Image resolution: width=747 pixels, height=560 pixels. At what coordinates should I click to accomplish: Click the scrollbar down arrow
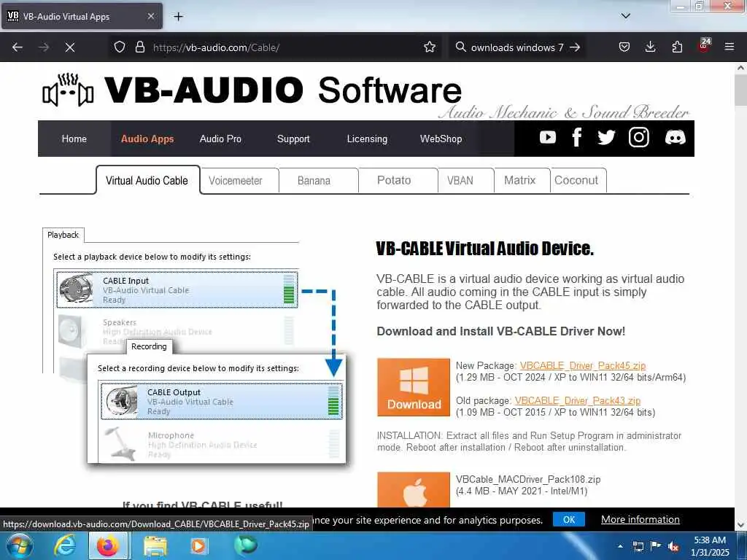click(x=740, y=525)
